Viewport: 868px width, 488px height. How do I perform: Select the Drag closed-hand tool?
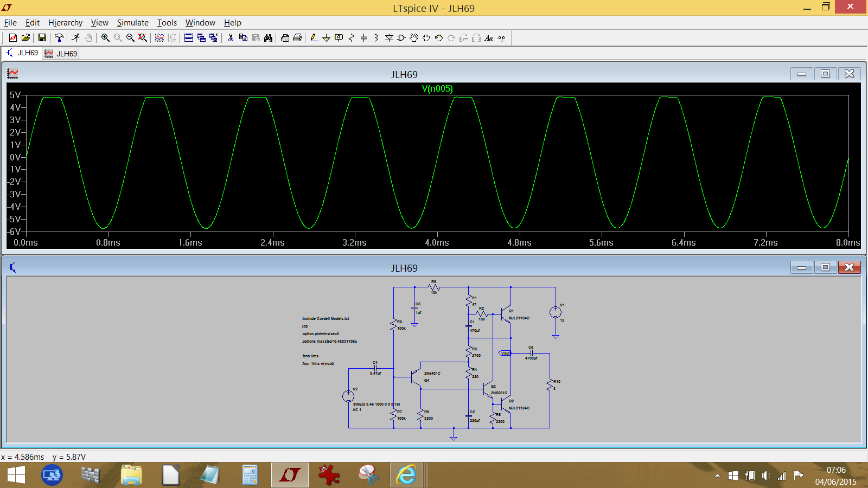pyautogui.click(x=426, y=38)
